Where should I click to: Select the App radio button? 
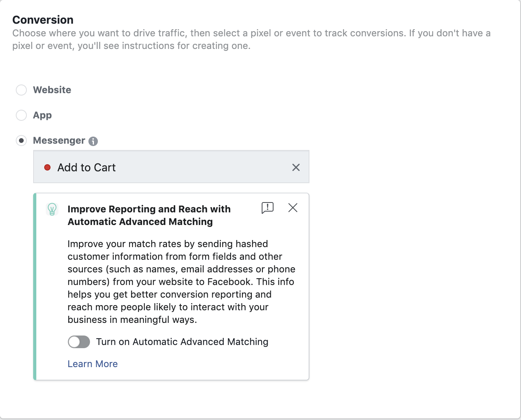pos(21,115)
